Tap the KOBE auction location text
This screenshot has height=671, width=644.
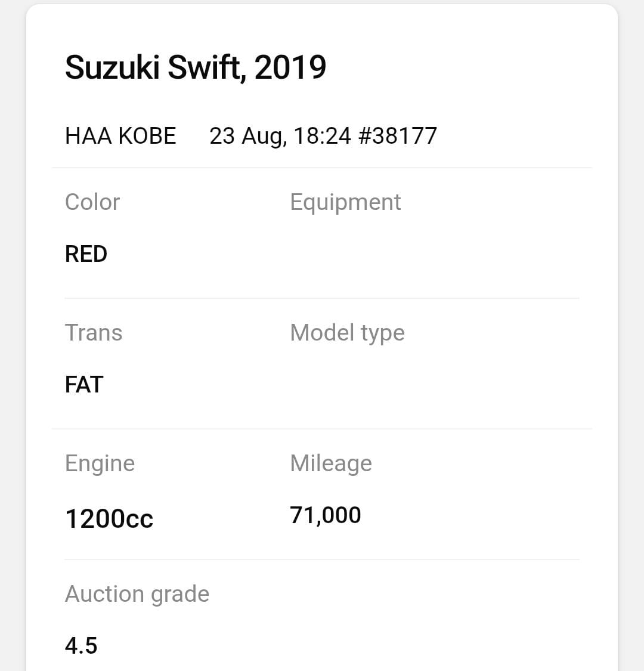coord(147,136)
